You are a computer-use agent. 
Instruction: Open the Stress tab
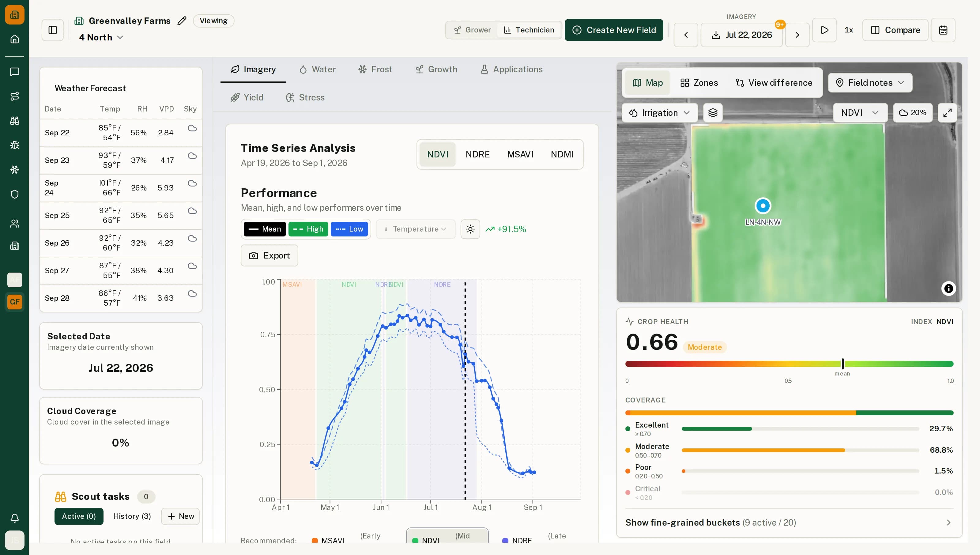(x=305, y=98)
